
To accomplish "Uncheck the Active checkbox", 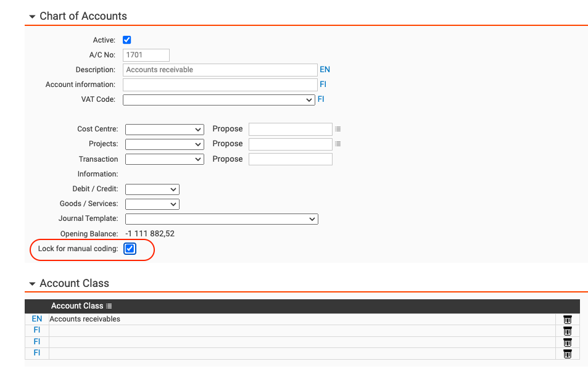I will coord(127,40).
